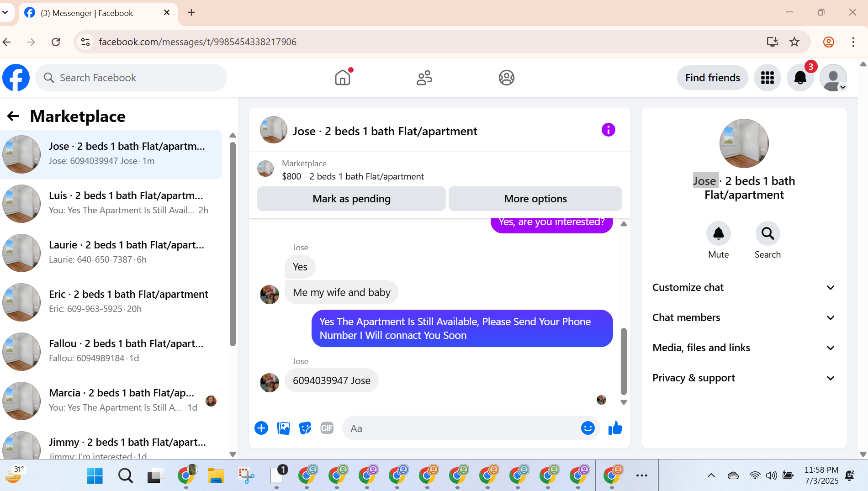The image size is (868, 491).
Task: Open the Menu grid icon
Action: [x=767, y=78]
